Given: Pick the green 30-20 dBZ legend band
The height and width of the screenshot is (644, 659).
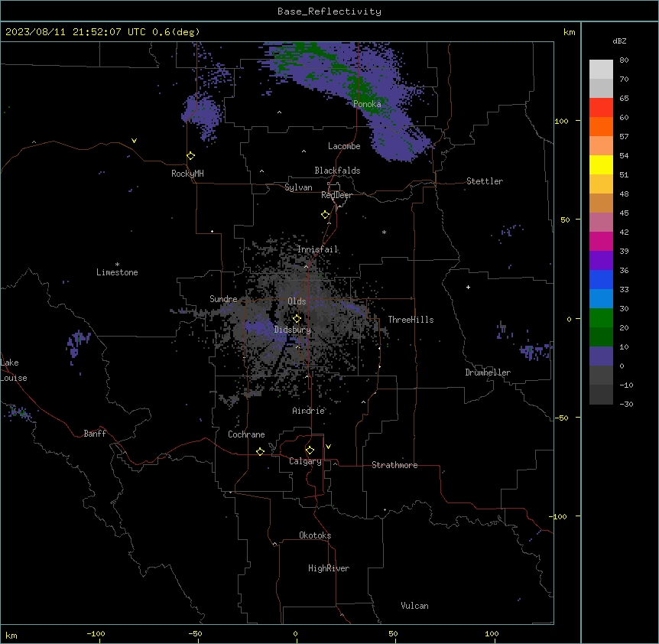Looking at the screenshot, I should click(601, 318).
